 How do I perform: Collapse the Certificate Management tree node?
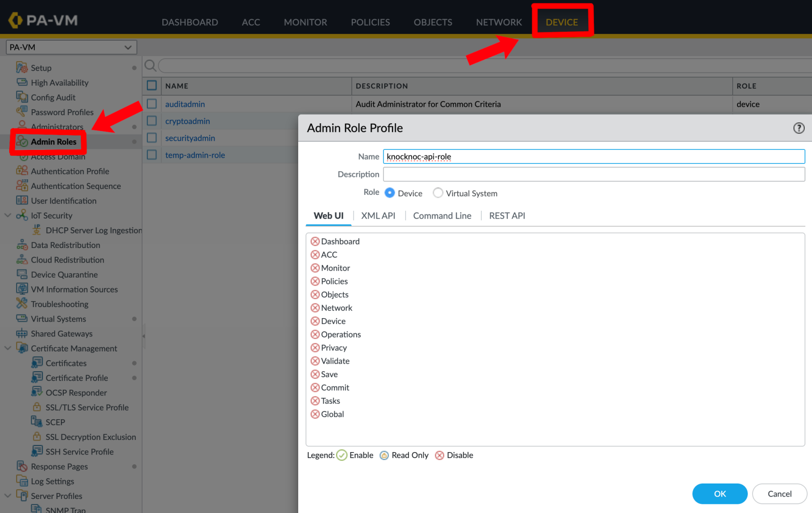[8, 348]
